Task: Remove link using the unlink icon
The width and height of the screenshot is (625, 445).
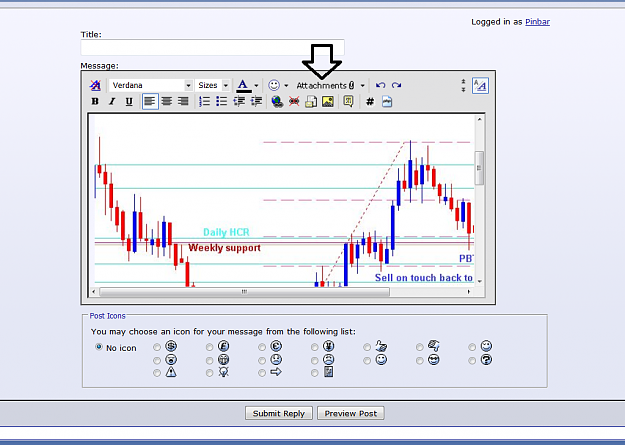Action: point(294,102)
